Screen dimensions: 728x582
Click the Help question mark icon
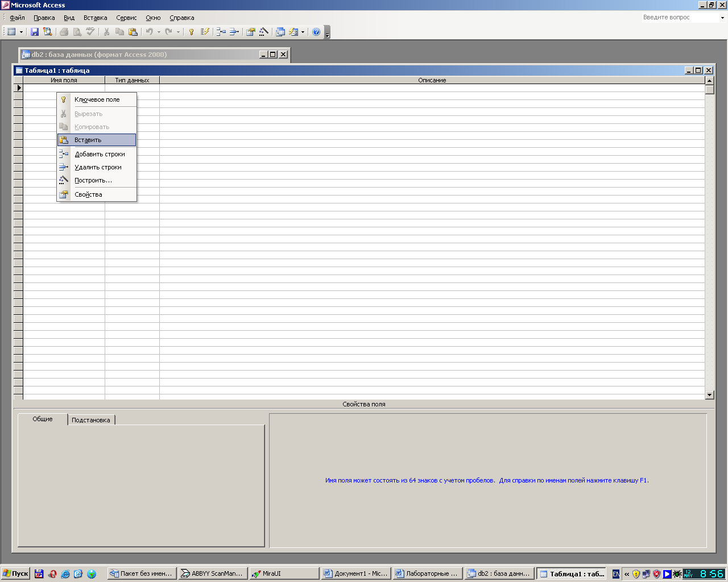click(316, 32)
